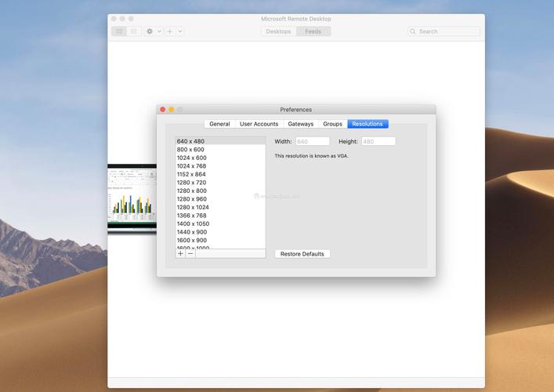The image size is (554, 392).
Task: Select the 1280 x 800 resolution
Action: [x=220, y=191]
